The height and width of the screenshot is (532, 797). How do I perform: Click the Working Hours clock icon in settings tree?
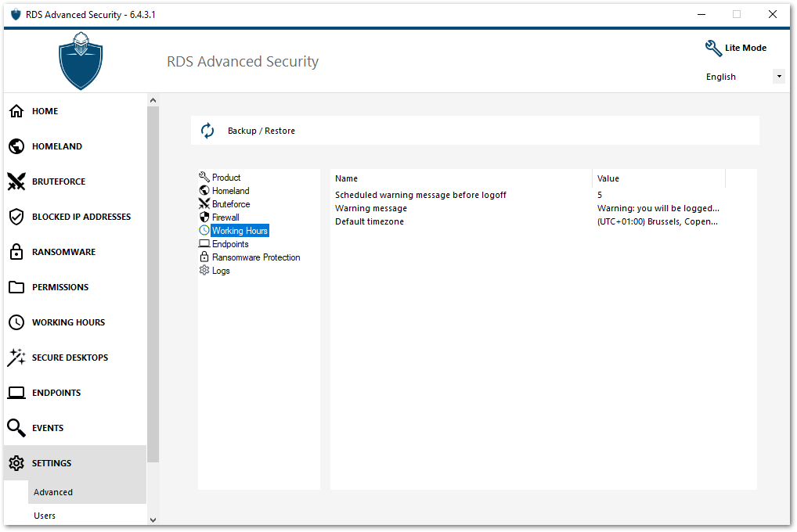[204, 230]
